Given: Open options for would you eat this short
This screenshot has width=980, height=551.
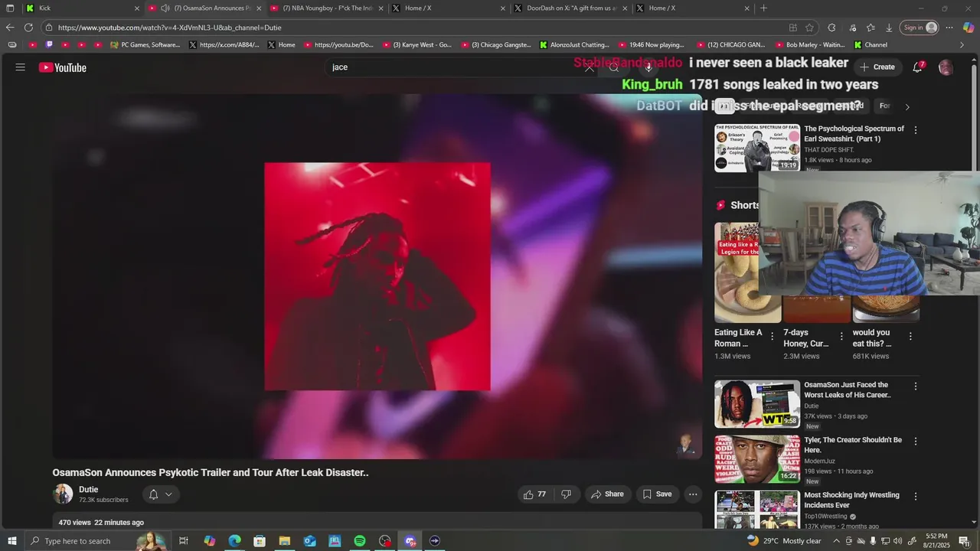Looking at the screenshot, I should click(x=910, y=336).
